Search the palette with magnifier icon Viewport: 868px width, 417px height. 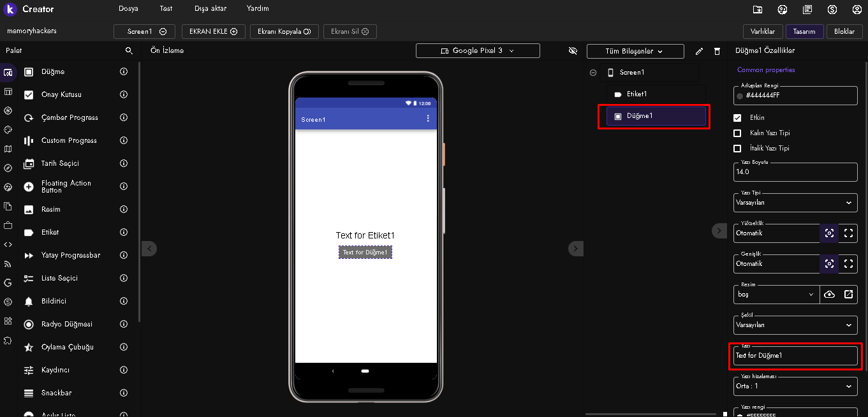click(x=129, y=50)
